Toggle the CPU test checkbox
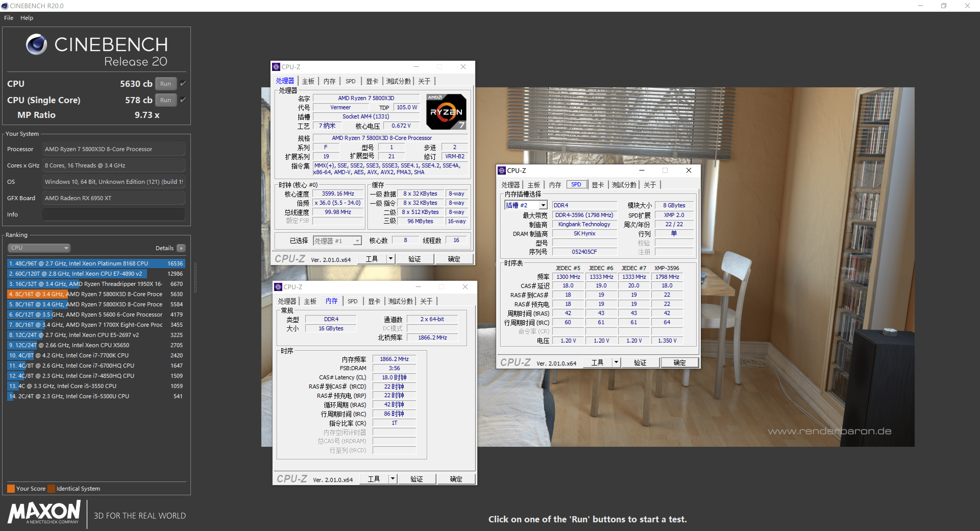 tap(183, 84)
